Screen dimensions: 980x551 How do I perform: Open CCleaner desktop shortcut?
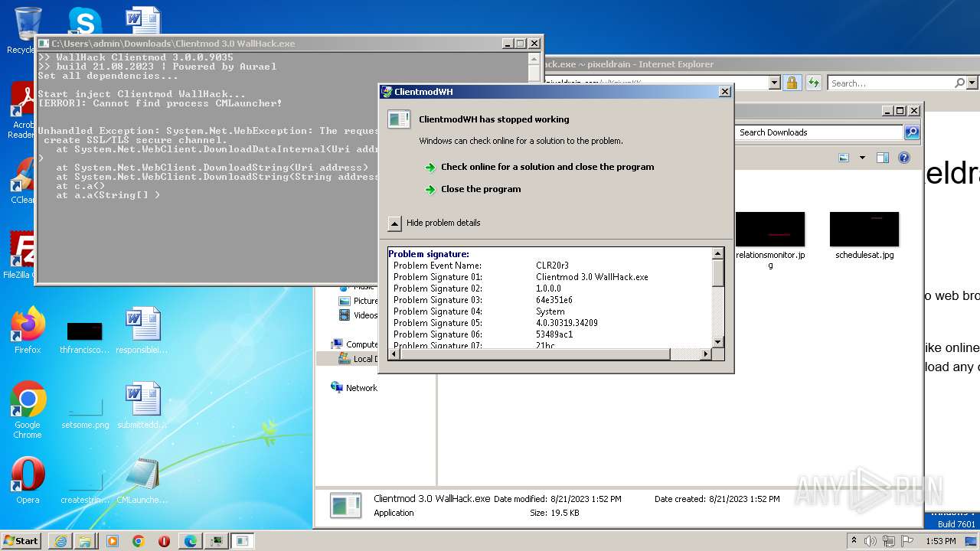coord(21,181)
